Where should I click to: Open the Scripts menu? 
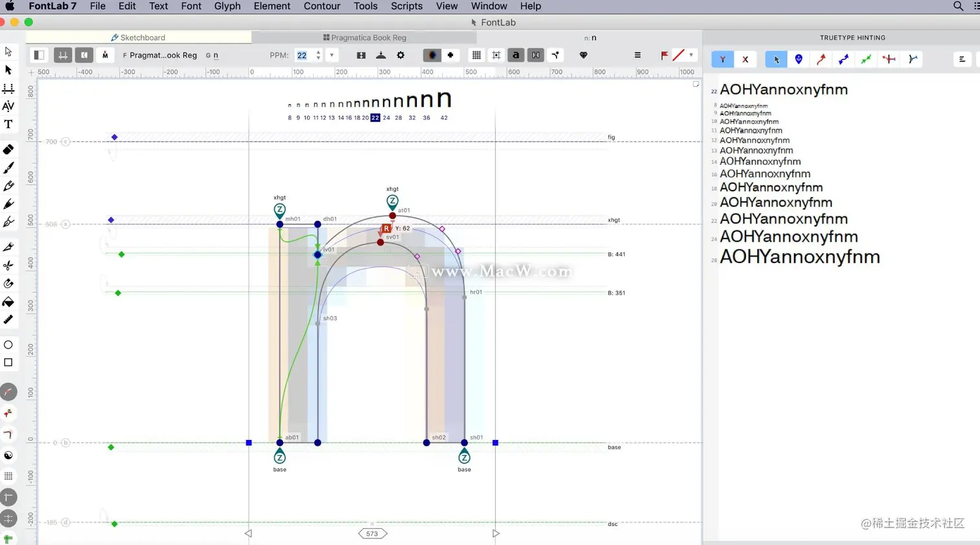click(x=406, y=6)
